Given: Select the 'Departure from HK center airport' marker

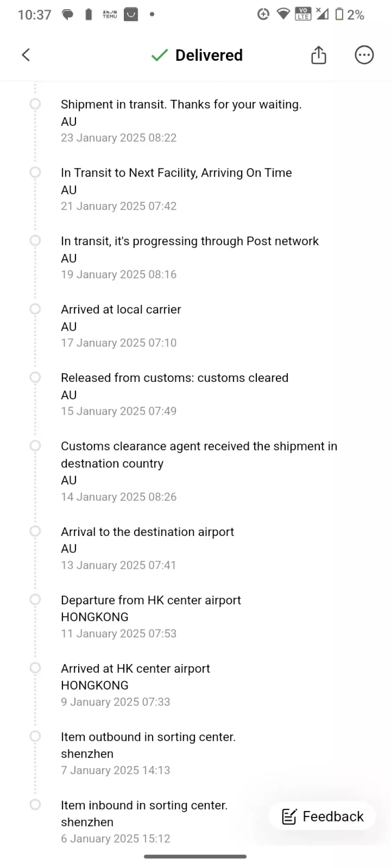Looking at the screenshot, I should (35, 599).
